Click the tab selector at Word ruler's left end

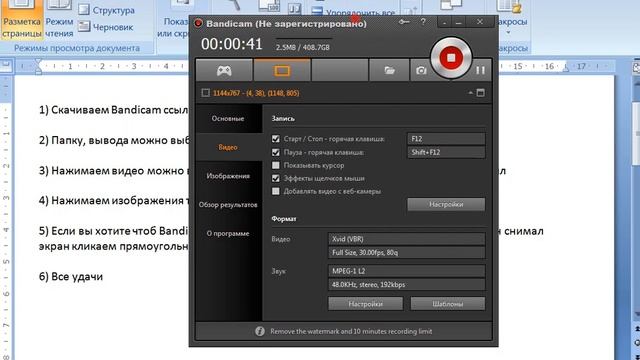[6, 65]
